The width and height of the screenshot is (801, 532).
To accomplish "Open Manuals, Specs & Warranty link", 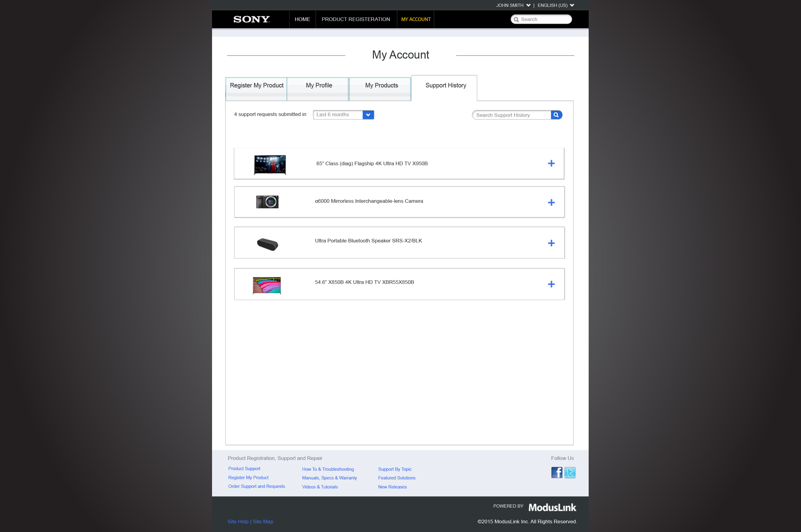I will coord(329,478).
